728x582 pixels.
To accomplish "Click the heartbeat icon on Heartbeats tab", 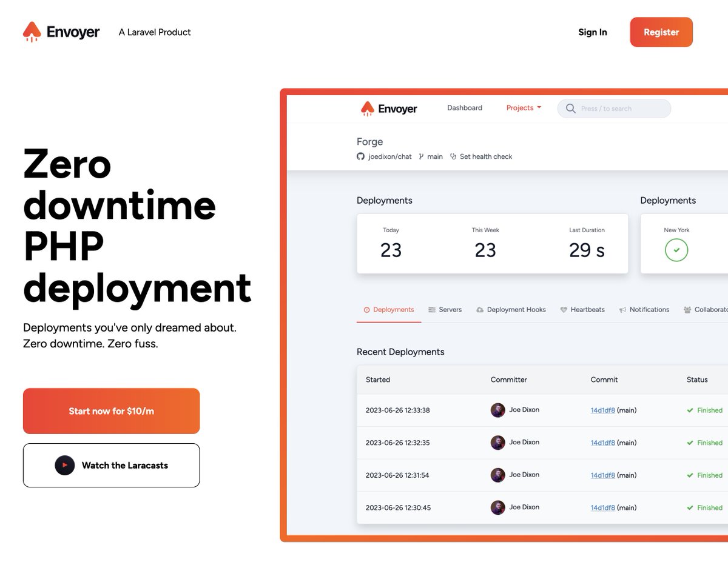I will 564,310.
